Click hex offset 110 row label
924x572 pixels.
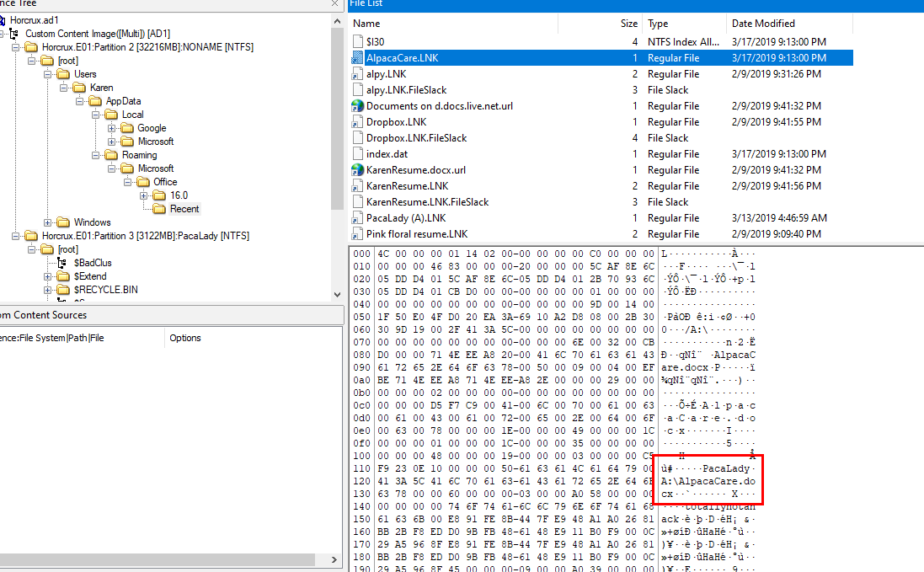click(362, 469)
